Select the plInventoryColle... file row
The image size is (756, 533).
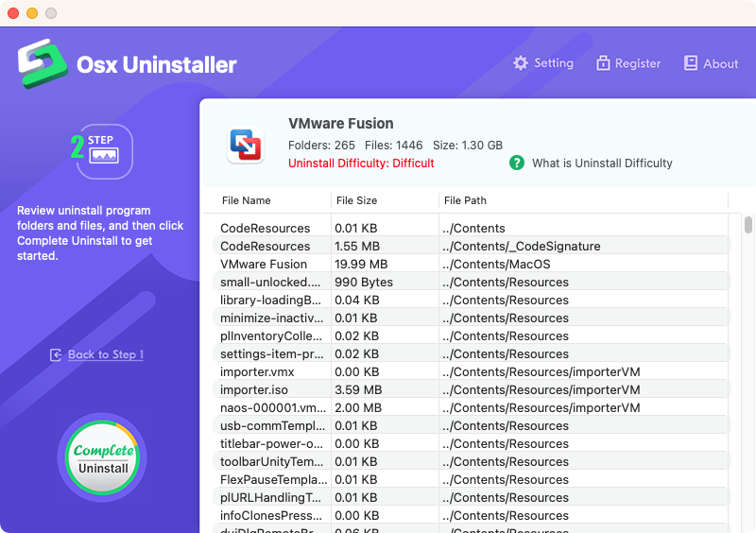click(x=472, y=335)
